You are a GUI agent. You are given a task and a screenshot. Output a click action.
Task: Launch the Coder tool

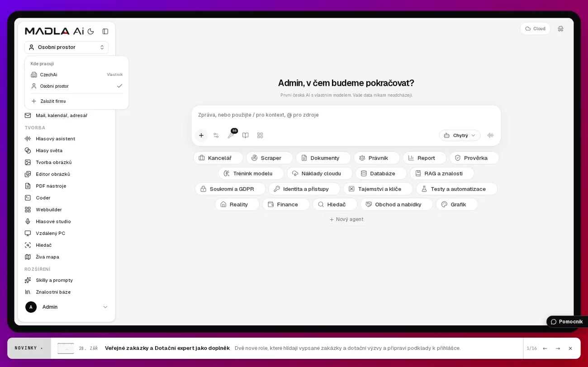point(66,198)
